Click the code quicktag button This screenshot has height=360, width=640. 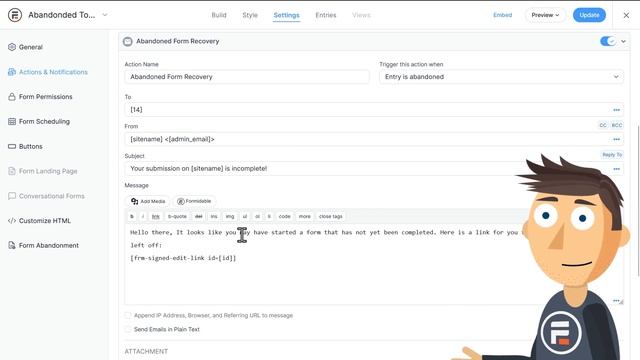[x=284, y=216]
